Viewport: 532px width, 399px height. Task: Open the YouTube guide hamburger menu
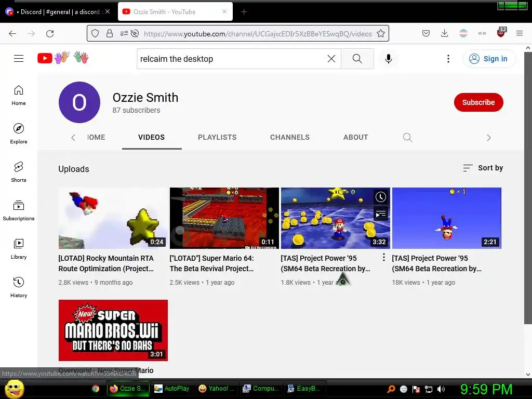(19, 58)
